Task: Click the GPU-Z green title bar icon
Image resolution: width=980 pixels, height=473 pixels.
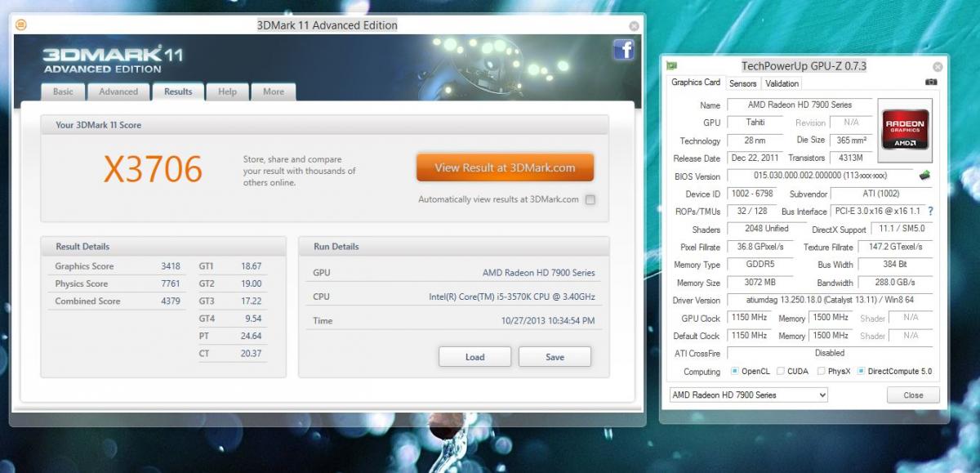Action: pos(671,66)
